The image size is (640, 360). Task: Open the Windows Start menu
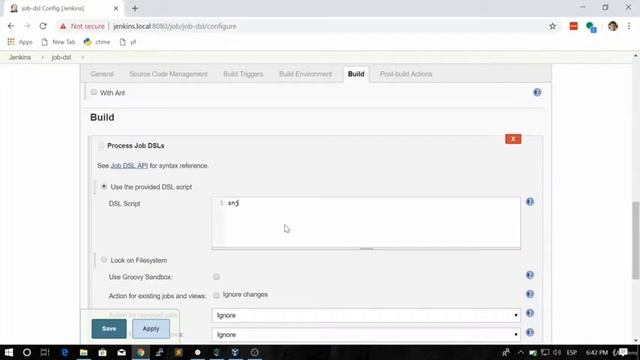tap(9, 352)
